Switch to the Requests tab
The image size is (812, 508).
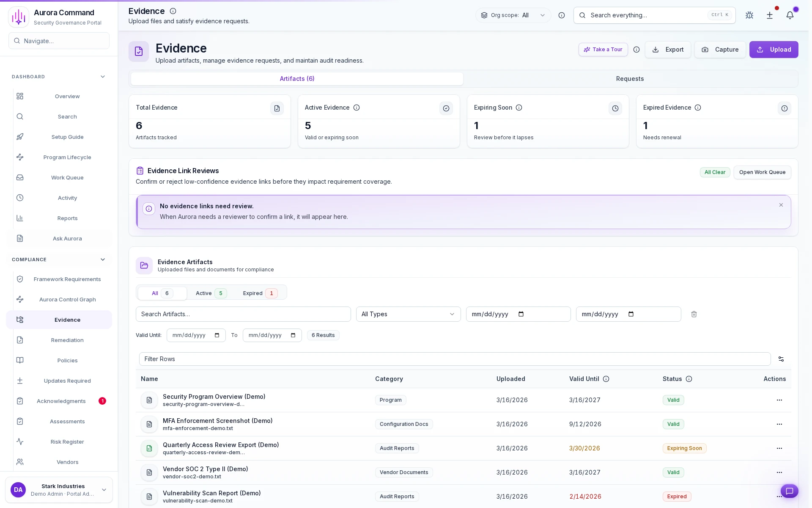630,79
